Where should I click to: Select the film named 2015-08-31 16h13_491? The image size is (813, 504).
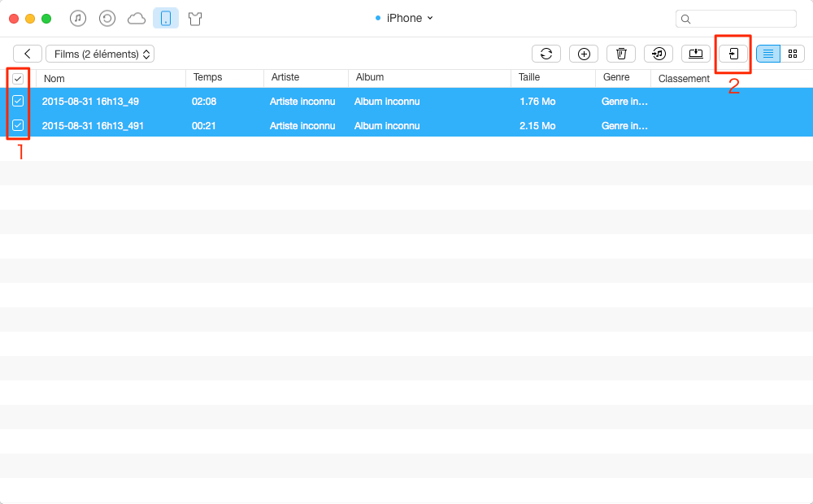pos(93,126)
